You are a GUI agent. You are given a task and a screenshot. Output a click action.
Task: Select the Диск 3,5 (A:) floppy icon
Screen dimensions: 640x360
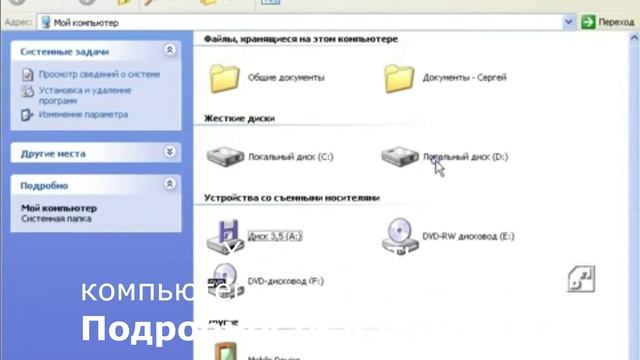[x=225, y=237]
